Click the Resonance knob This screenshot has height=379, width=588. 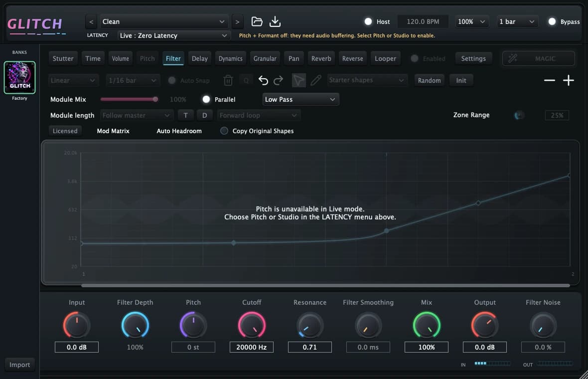[310, 325]
